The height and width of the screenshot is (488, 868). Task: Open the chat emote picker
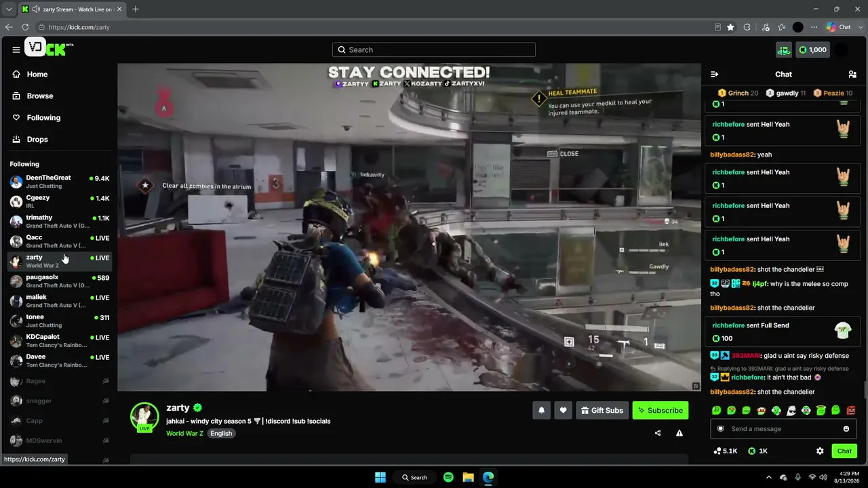846,429
